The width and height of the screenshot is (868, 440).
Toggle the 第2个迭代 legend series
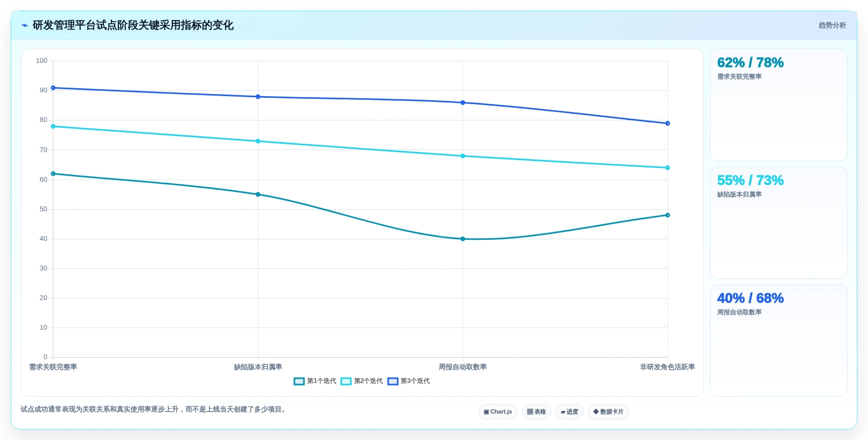point(362,381)
